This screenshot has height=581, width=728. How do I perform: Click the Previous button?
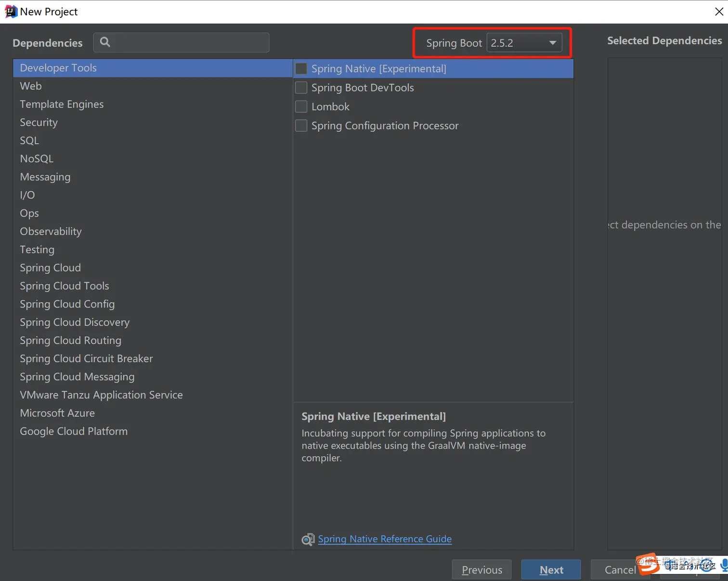tap(481, 570)
